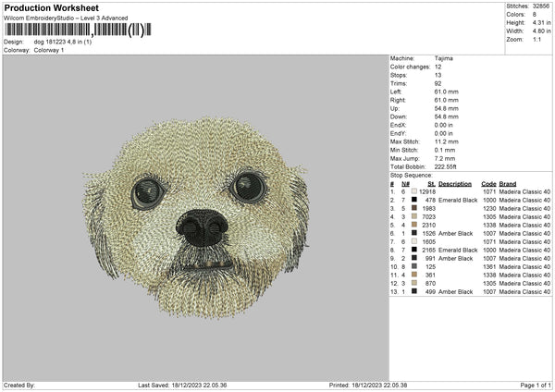Select the Machine Tajima entry

(x=442, y=58)
